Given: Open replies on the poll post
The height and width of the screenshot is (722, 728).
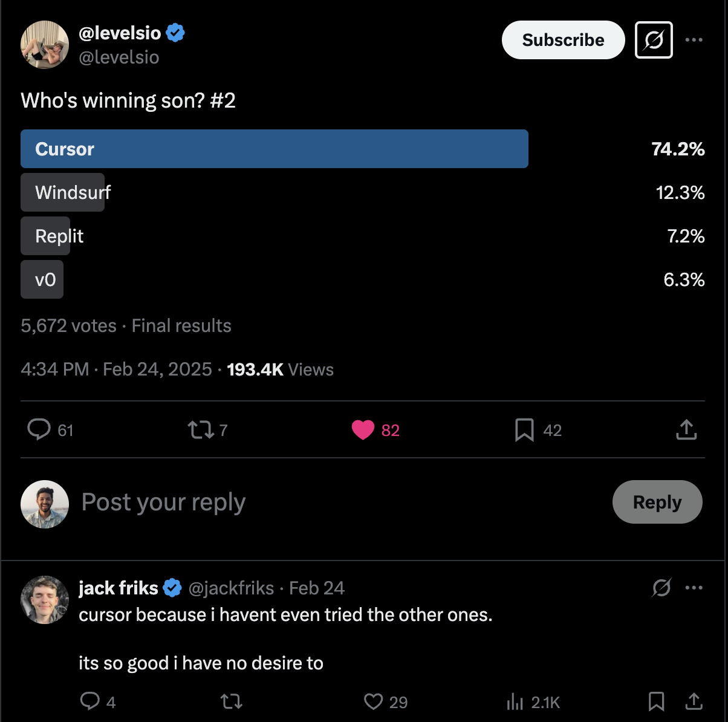Looking at the screenshot, I should pyautogui.click(x=39, y=430).
